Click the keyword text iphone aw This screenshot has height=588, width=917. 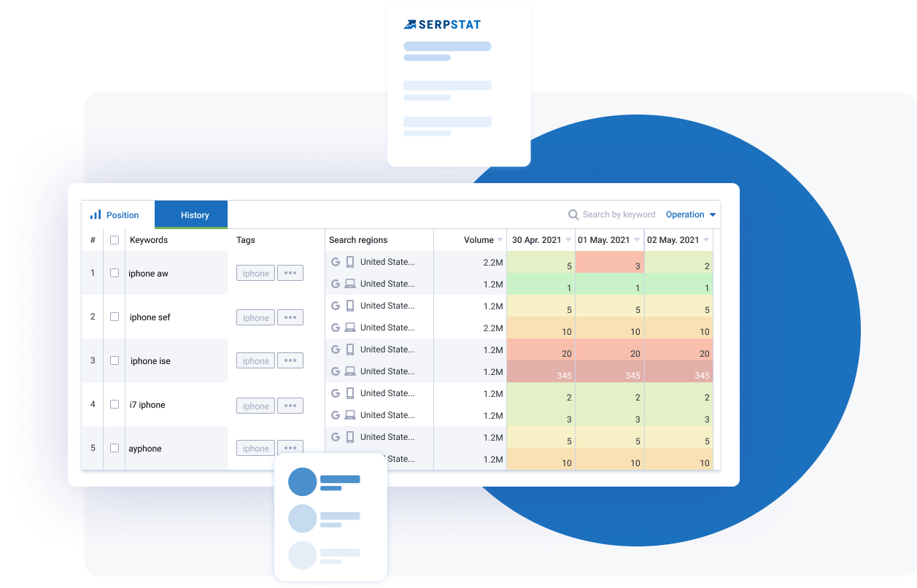click(148, 274)
